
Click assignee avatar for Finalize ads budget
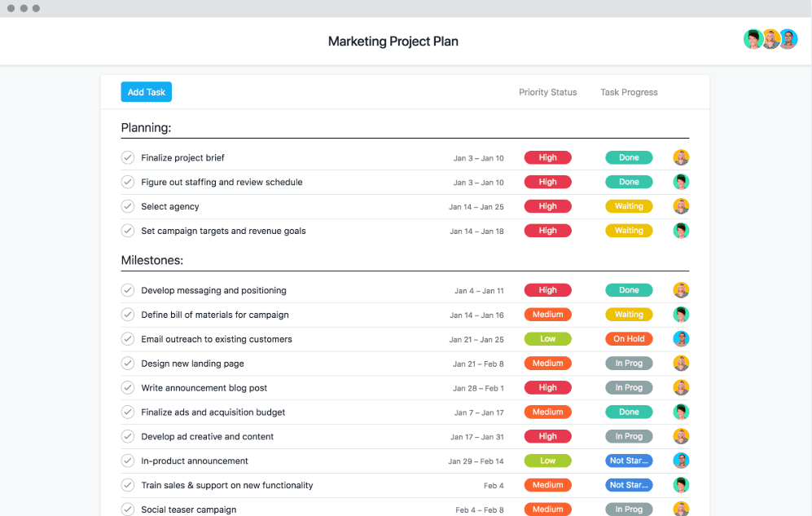681,412
